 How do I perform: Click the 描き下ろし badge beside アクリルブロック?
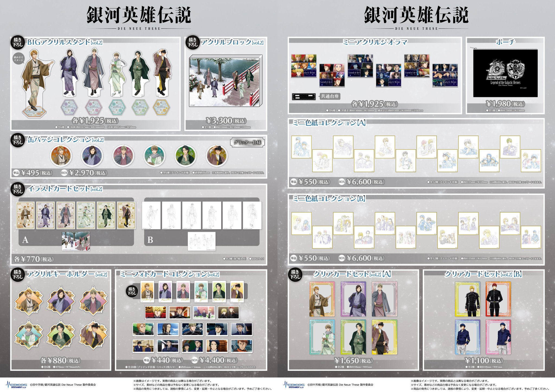click(x=193, y=43)
